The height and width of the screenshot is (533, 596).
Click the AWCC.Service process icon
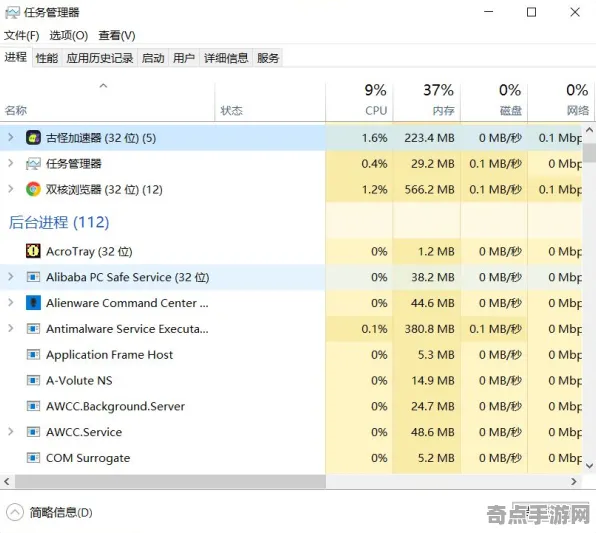tap(33, 432)
